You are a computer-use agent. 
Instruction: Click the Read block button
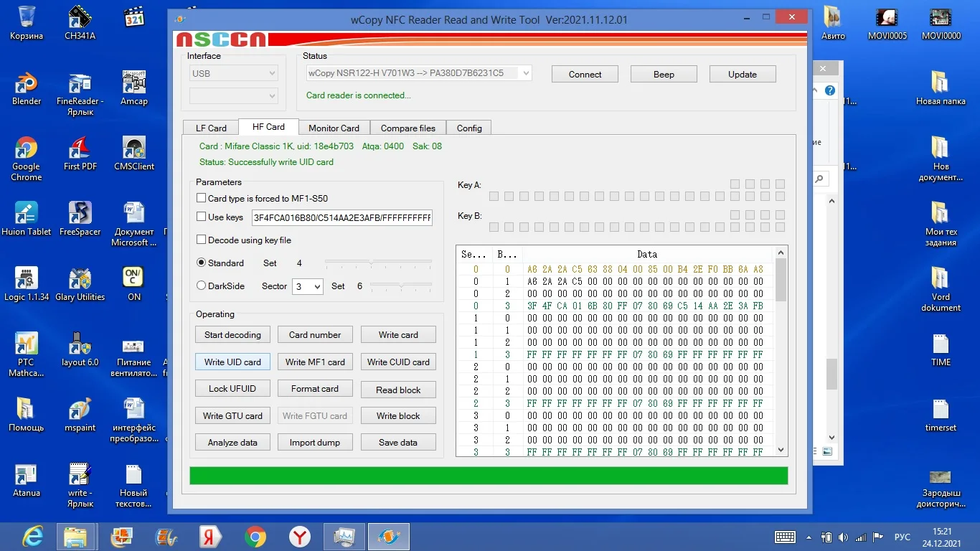[398, 390]
